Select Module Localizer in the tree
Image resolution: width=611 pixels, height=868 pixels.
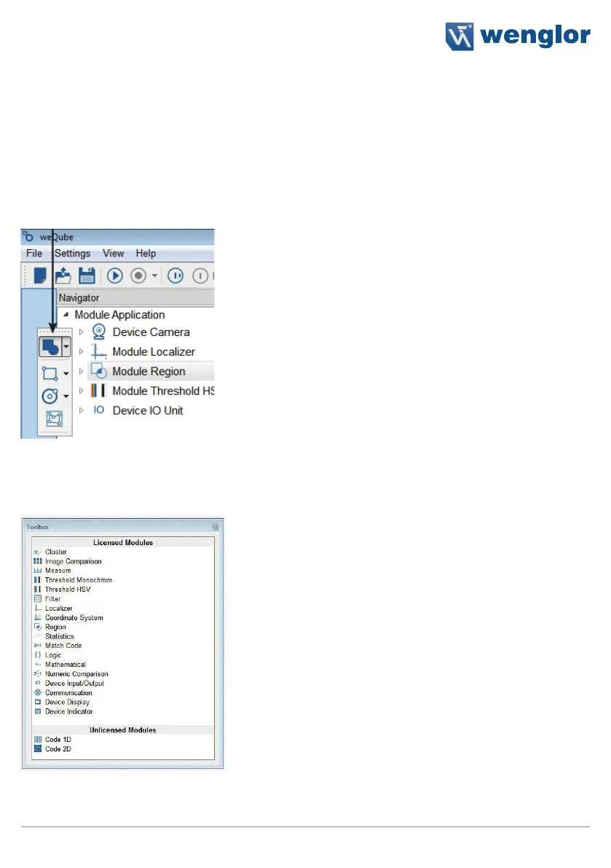[x=154, y=351]
